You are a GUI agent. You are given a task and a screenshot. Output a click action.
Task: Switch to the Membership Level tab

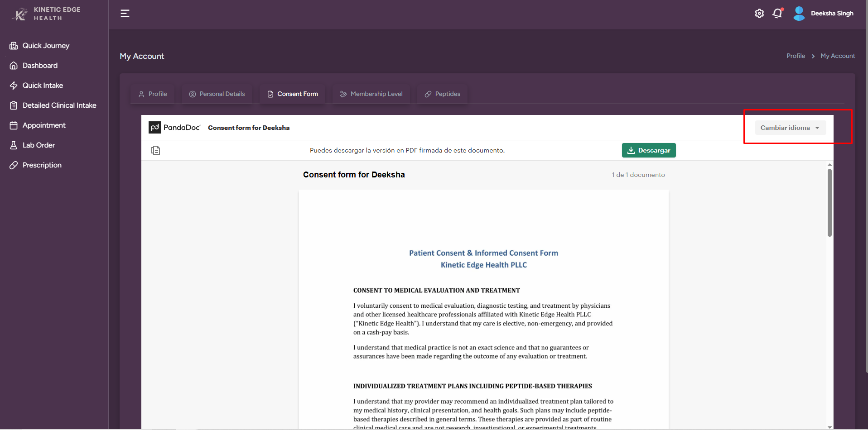371,94
